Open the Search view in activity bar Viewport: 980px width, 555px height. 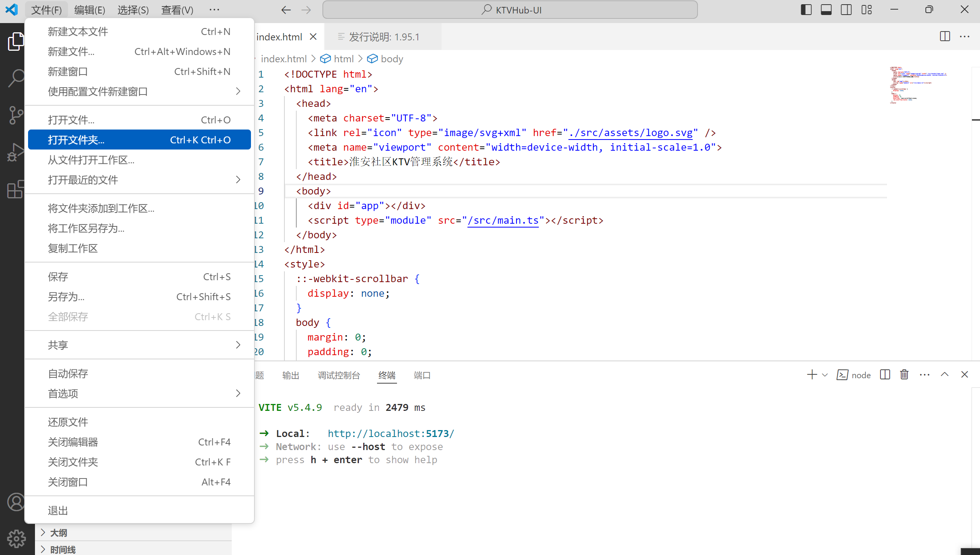point(15,78)
